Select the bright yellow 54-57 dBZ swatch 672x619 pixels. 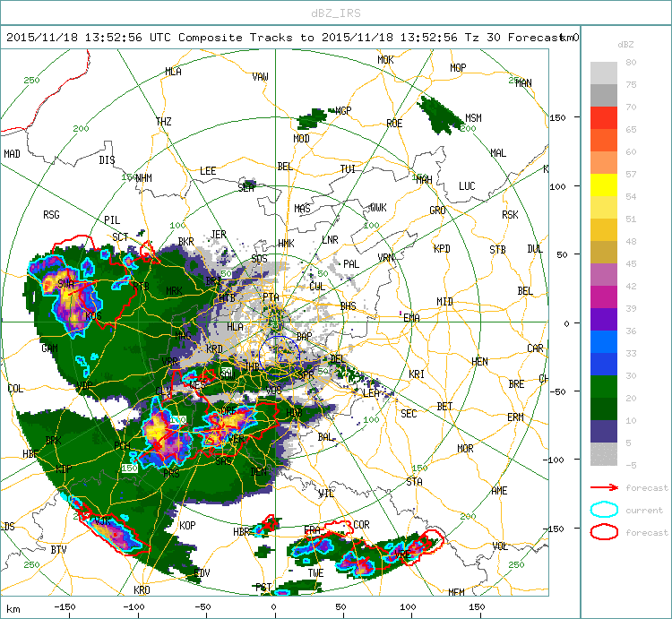click(x=603, y=185)
